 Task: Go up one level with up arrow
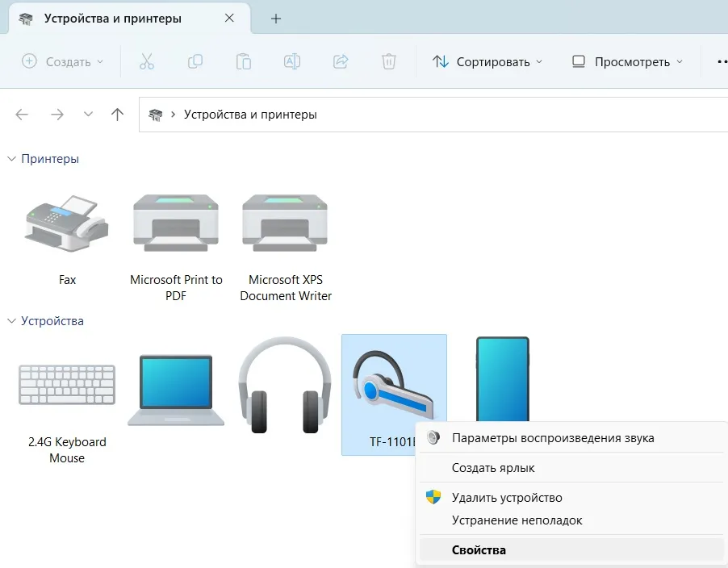[x=118, y=114]
